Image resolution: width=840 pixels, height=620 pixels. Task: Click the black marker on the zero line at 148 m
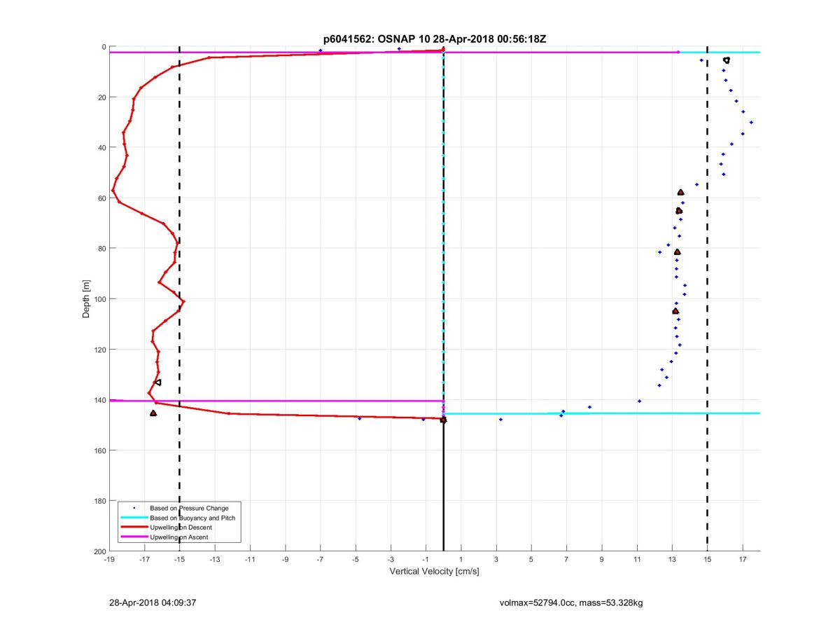pyautogui.click(x=443, y=420)
